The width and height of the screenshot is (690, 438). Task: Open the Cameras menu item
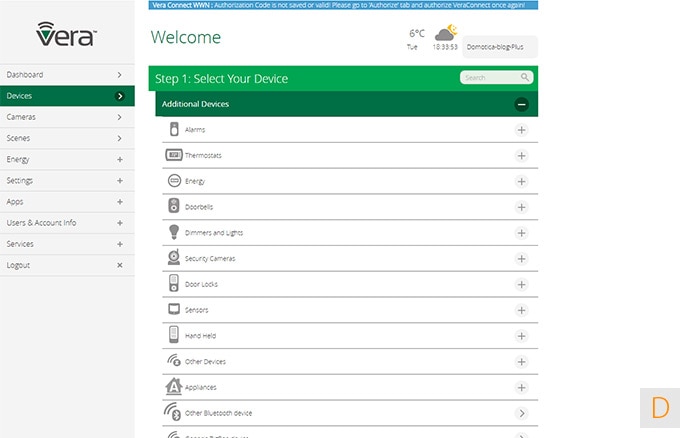[67, 117]
